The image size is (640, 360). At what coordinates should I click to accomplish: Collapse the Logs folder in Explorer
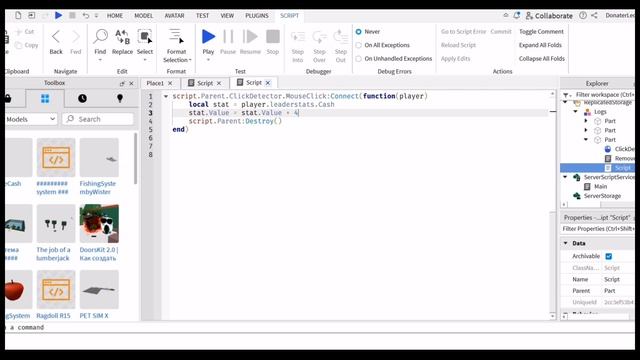pos(576,111)
